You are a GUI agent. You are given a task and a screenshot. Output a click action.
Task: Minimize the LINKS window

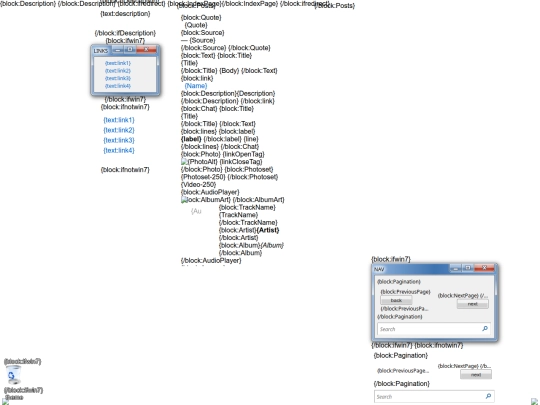click(x=118, y=50)
